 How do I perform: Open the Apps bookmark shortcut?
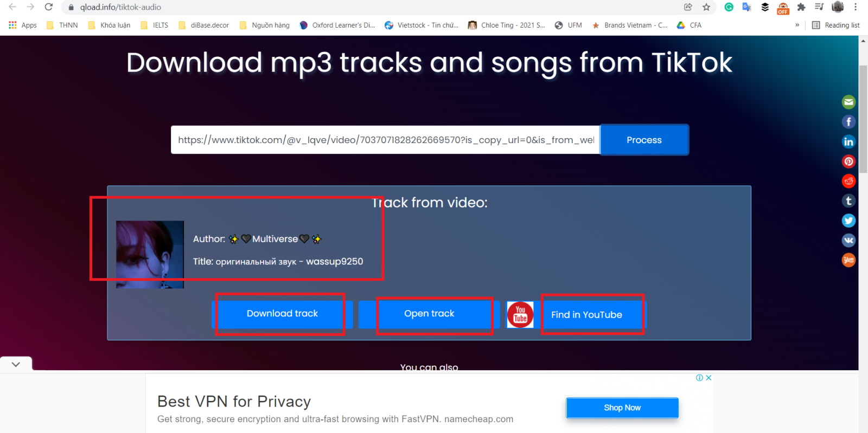pos(23,25)
